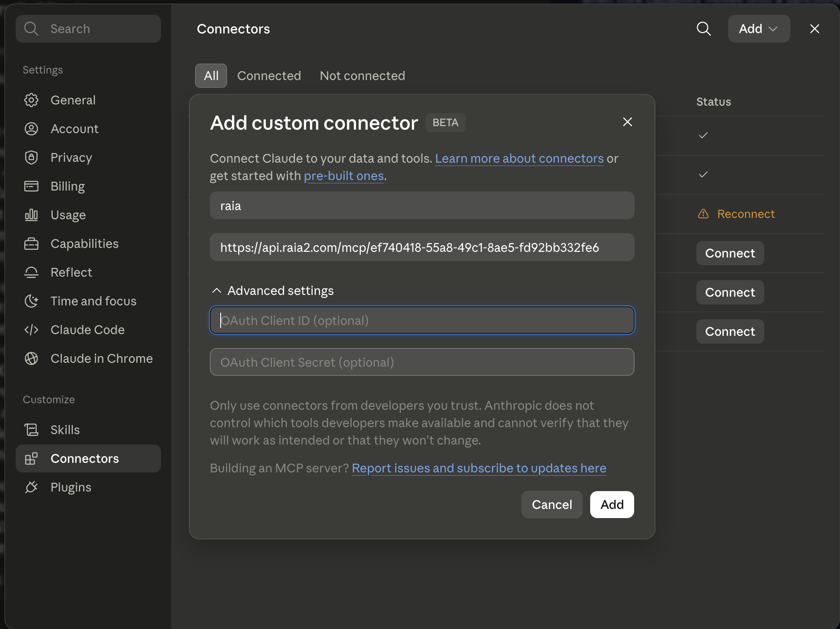
Task: Focus the OAuth Client Secret field
Action: point(422,362)
